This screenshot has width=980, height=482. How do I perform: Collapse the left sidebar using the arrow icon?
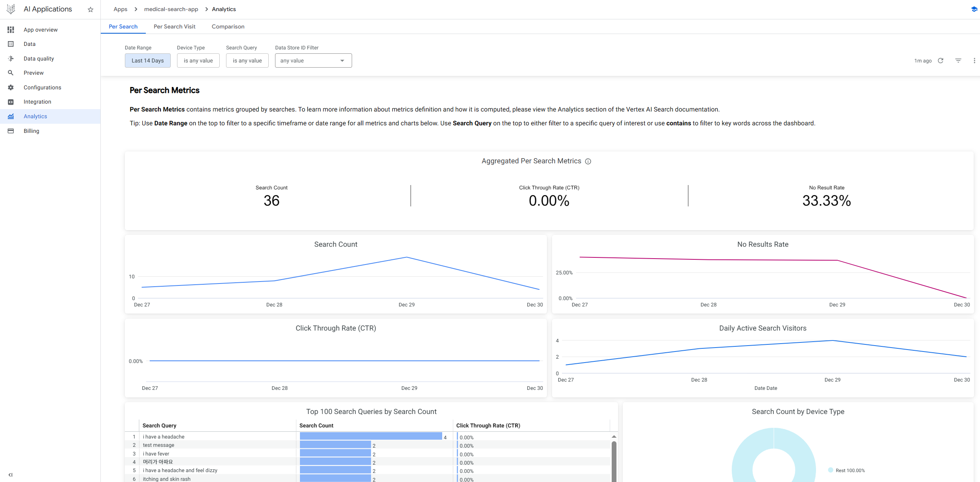[11, 475]
